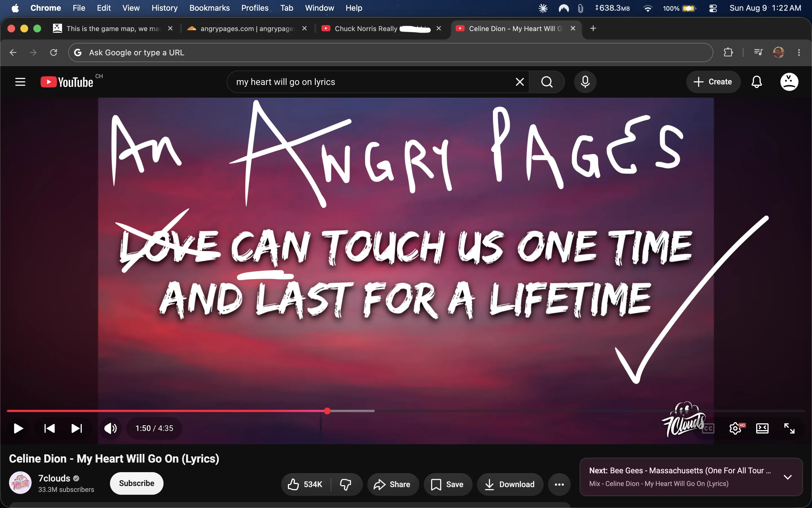
Task: Save the video to a playlist
Action: click(448, 484)
